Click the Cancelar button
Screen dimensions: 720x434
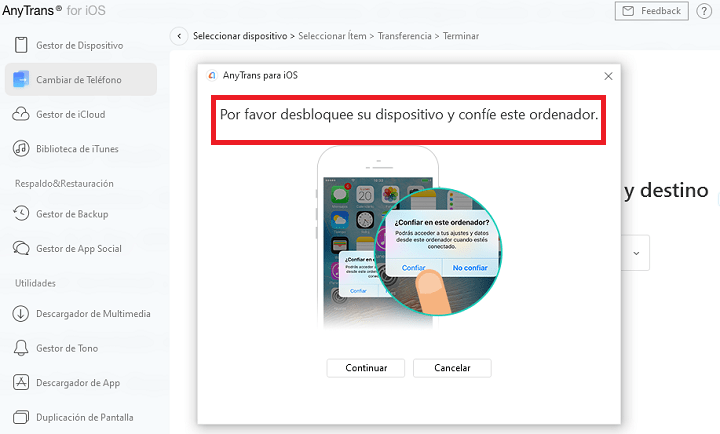click(452, 368)
